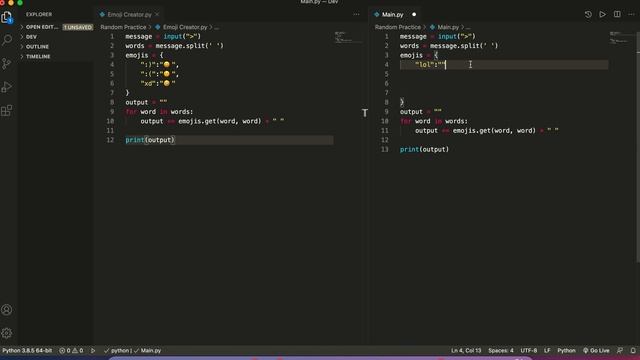Expand the DEV folder section
This screenshot has height=360, width=640.
point(31,37)
